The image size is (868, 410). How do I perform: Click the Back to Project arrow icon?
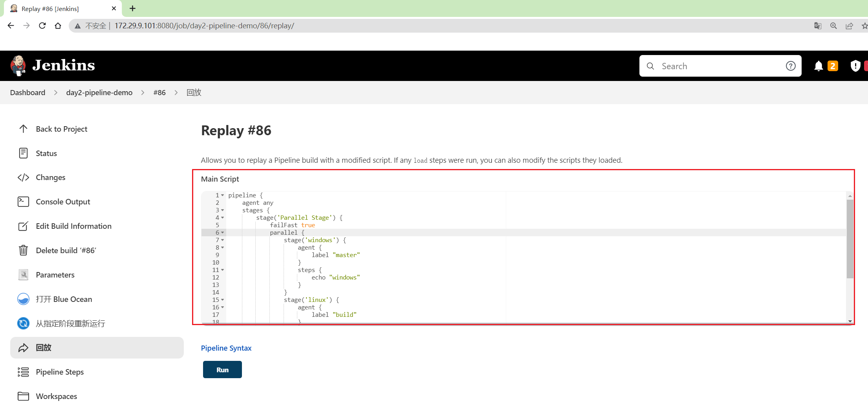(x=23, y=129)
